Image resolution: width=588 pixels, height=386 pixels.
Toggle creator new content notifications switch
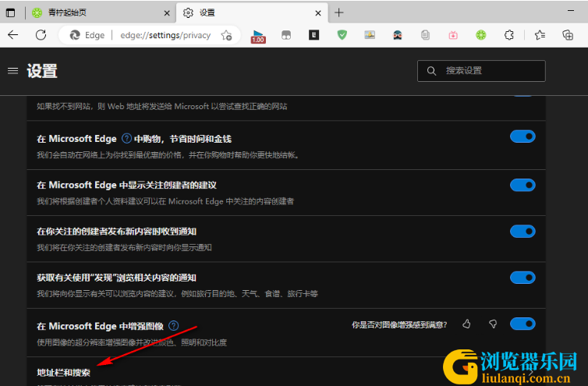(522, 231)
